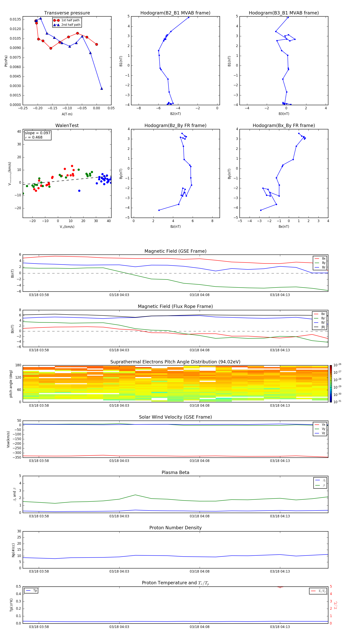Click the 'Hodogram(B2_B1 MVAB frame)' title
The width and height of the screenshot is (351, 644).
175,13
